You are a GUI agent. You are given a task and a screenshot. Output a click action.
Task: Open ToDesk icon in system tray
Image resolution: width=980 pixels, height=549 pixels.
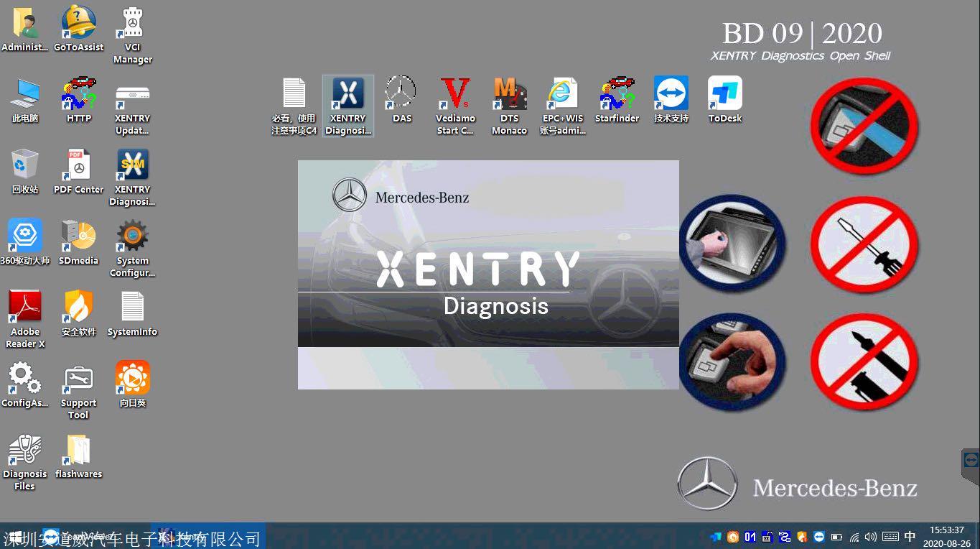point(715,537)
